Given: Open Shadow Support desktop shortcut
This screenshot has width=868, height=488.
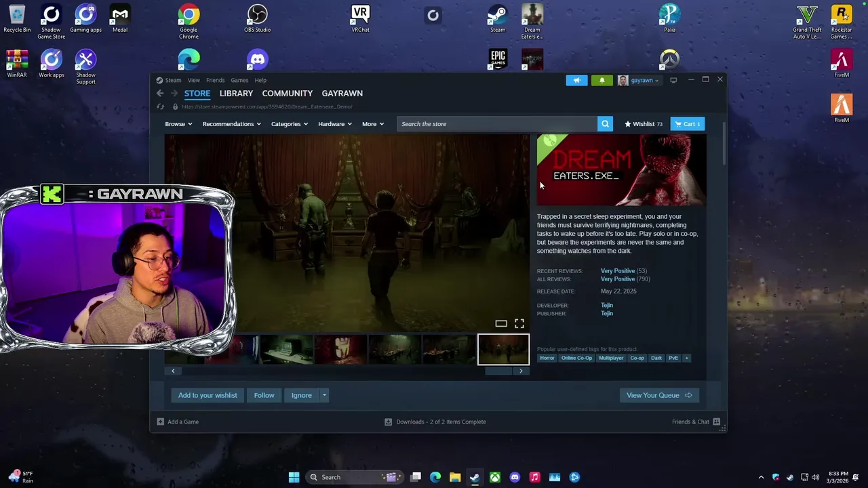Looking at the screenshot, I should tap(85, 66).
